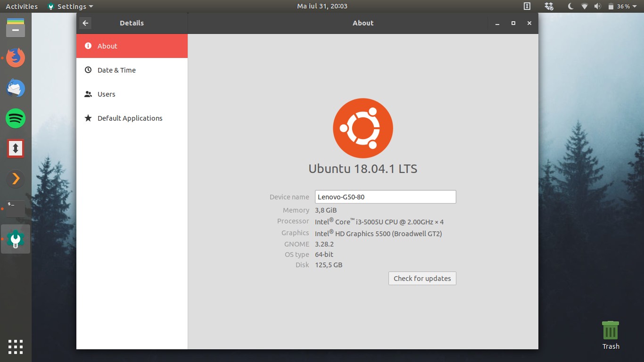Show the applications grid in the dock
The width and height of the screenshot is (644, 362).
(16, 346)
